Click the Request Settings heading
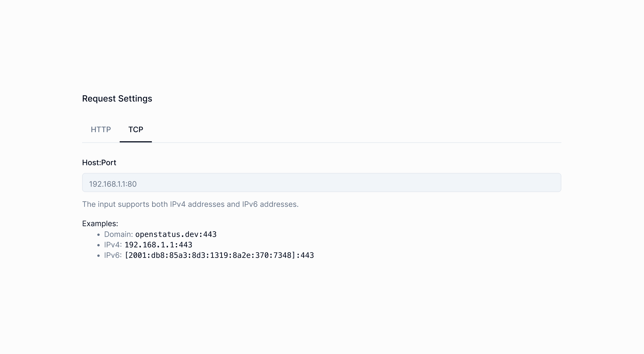Screen dimensions: 644x354 (x=117, y=99)
